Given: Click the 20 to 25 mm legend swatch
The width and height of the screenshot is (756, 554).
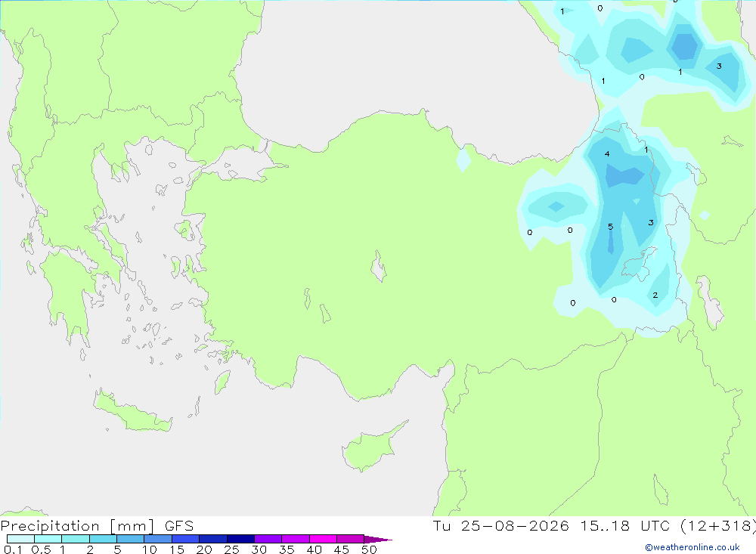Looking at the screenshot, I should 212,539.
